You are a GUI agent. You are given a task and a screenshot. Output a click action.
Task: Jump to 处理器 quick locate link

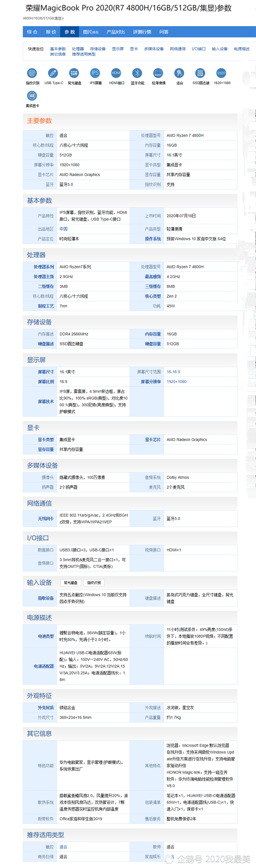pyautogui.click(x=78, y=49)
